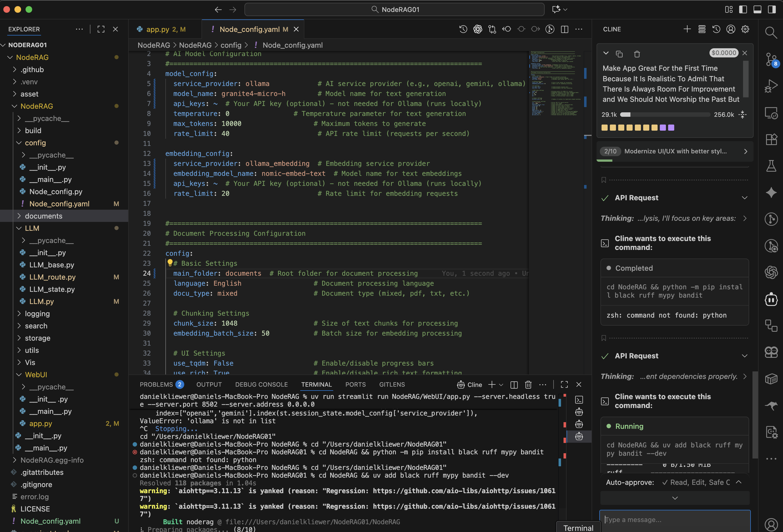This screenshot has width=783, height=532.
Task: Collapse the WebUI folder
Action: [36, 374]
